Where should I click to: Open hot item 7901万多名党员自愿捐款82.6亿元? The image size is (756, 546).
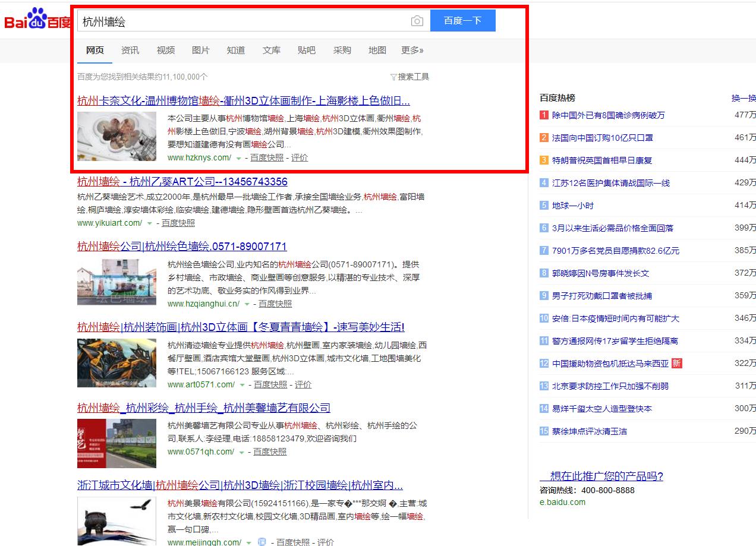(616, 251)
